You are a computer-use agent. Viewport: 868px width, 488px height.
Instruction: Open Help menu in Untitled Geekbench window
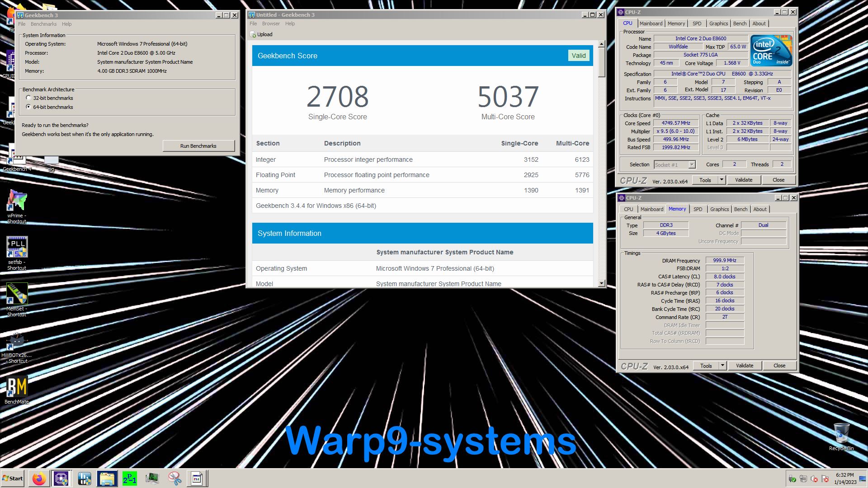tap(290, 23)
